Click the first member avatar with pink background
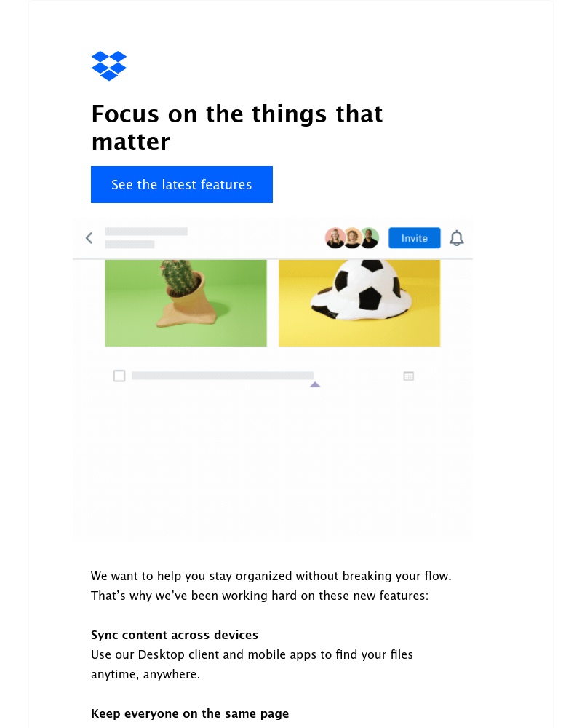The image size is (582, 728). [x=335, y=237]
